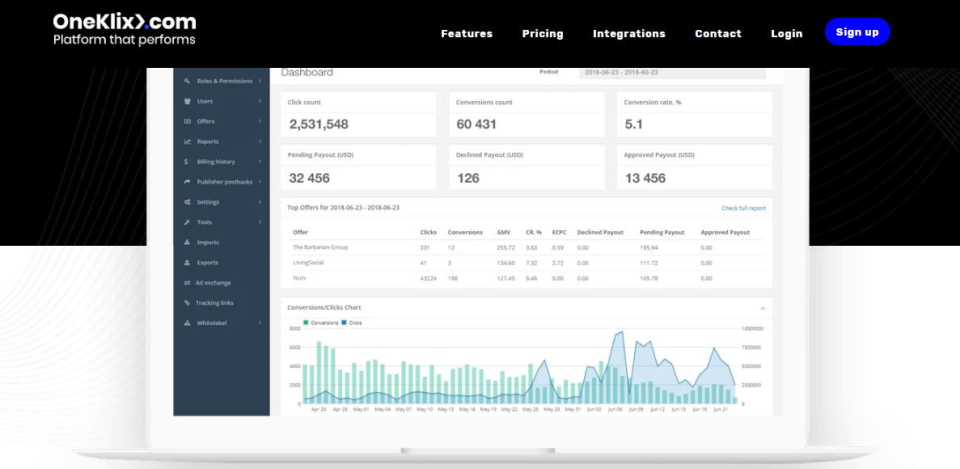Click the Settings gears icon
This screenshot has width=960, height=469.
(187, 202)
